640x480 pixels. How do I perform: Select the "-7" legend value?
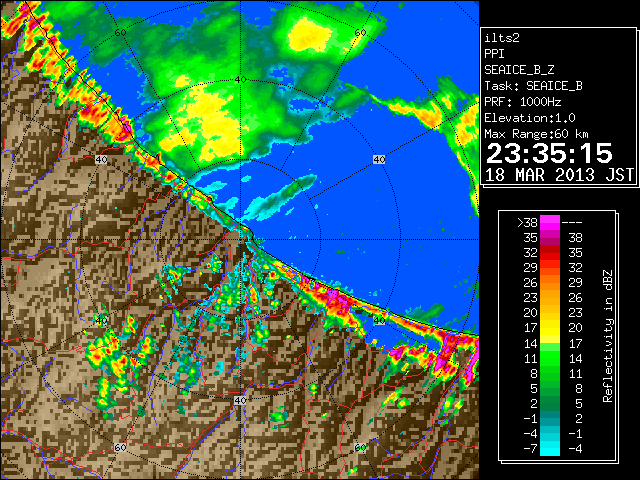pos(530,449)
